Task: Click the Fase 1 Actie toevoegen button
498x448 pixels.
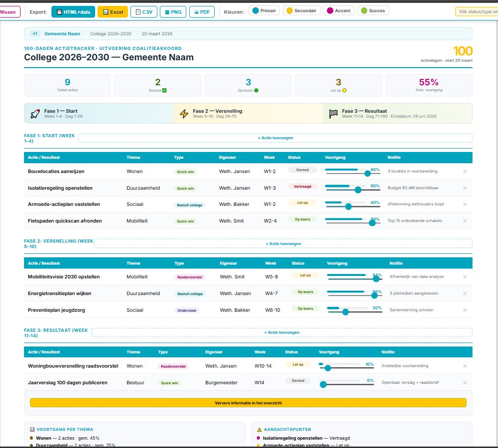Action: pos(275,138)
